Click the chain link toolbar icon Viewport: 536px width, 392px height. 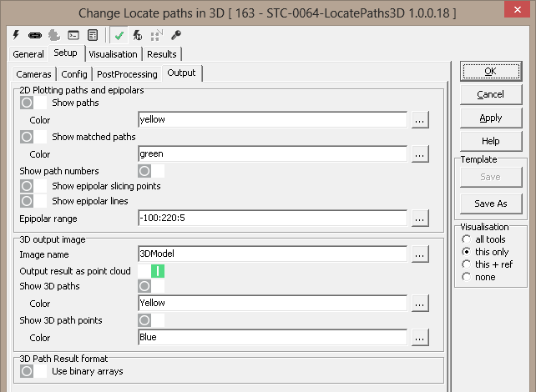click(x=36, y=36)
